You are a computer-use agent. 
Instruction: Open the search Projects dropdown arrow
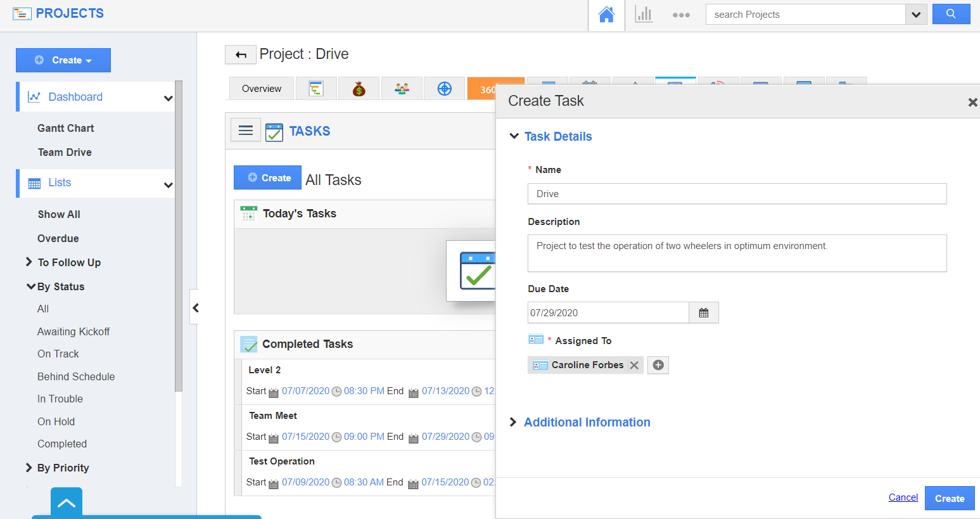pos(916,15)
